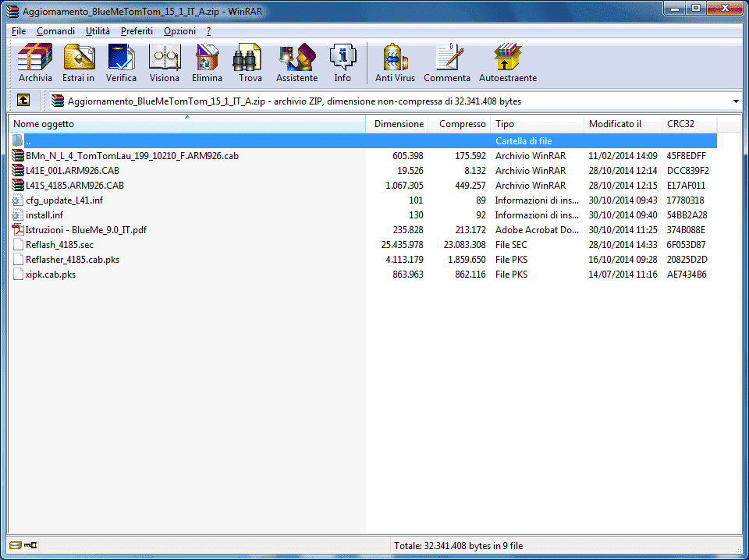
Task: Select BMn_N_L_4_TomTomLau_199_10210_F.ARM926.cab file name
Action: pyautogui.click(x=133, y=156)
